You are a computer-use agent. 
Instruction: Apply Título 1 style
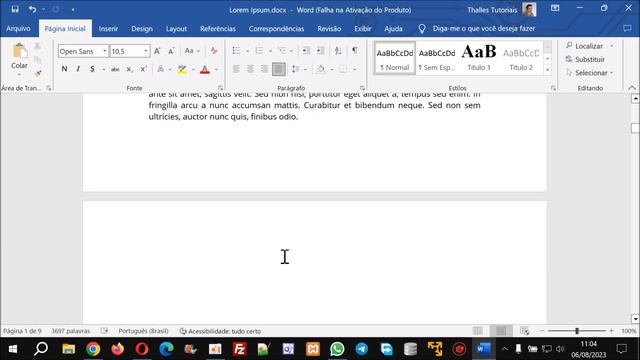[479, 58]
